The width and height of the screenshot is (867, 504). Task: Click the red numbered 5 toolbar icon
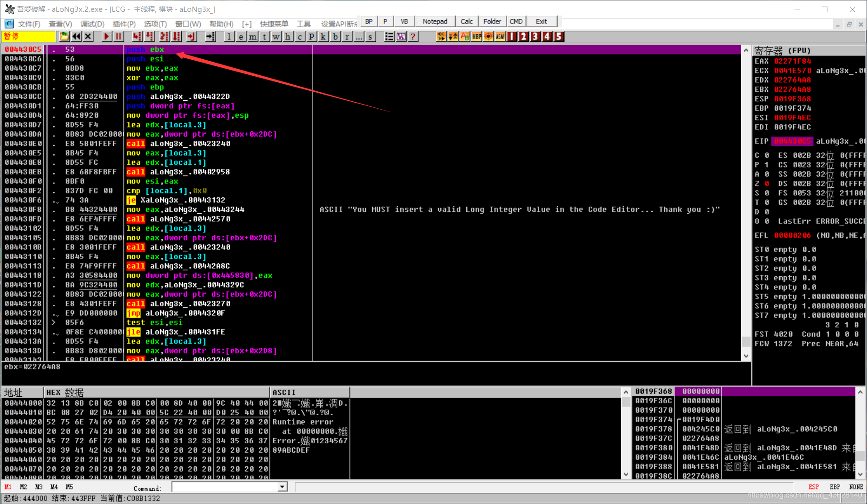559,36
